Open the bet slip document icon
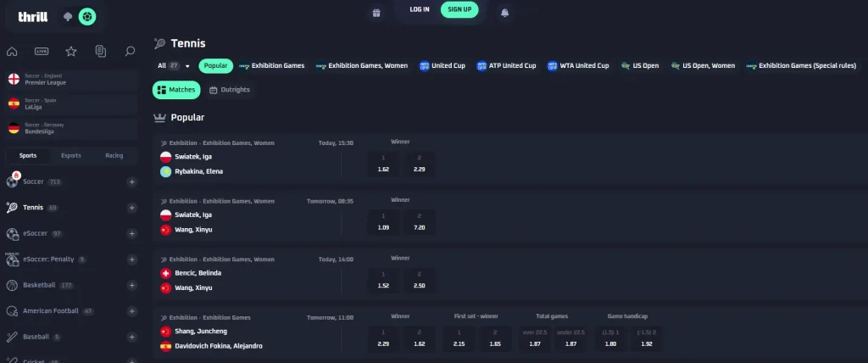The image size is (868, 363). [x=100, y=52]
